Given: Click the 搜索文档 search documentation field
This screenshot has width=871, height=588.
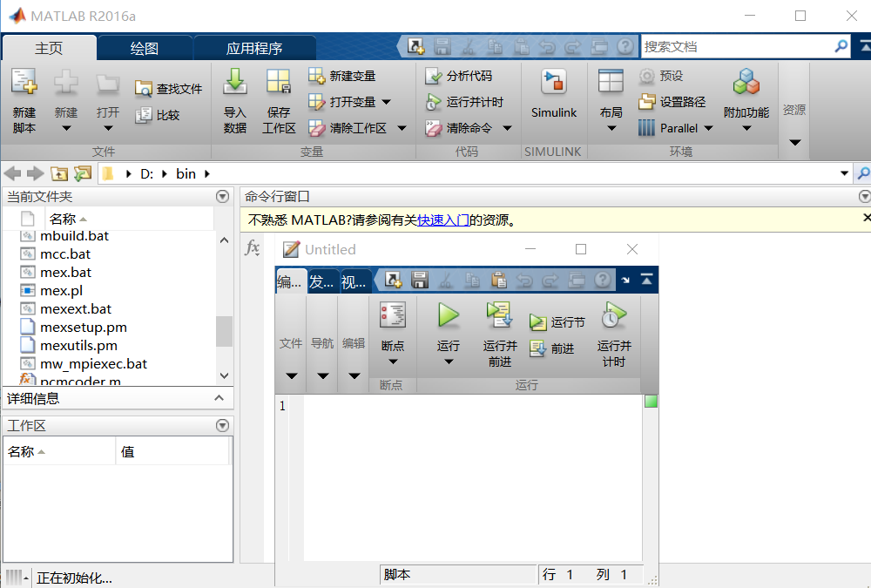Looking at the screenshot, I should point(737,47).
